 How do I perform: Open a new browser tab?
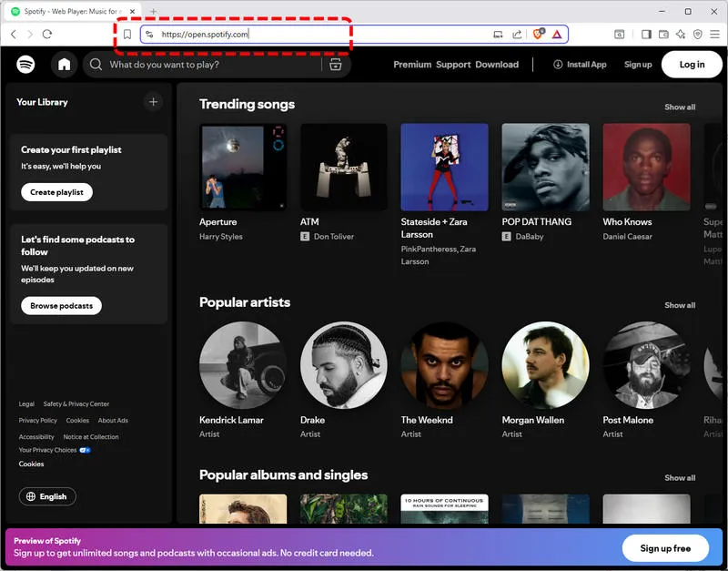[151, 12]
